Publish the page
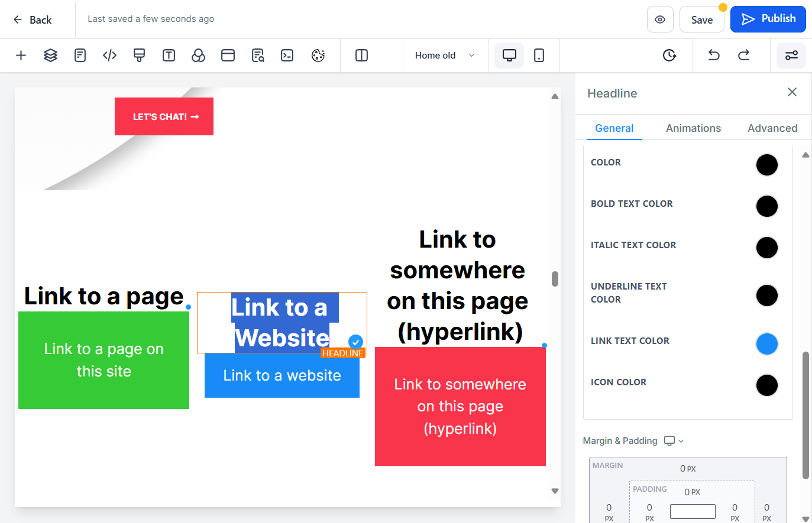Image resolution: width=812 pixels, height=523 pixels. coord(768,19)
